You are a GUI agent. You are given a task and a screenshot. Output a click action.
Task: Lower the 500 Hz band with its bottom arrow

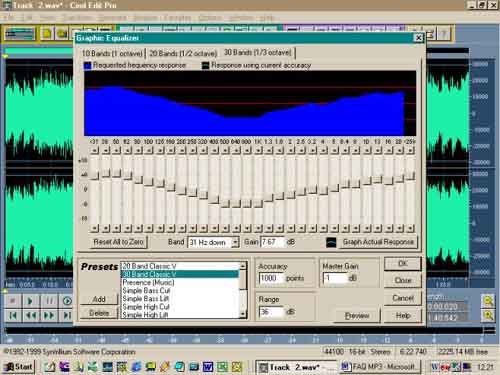[225, 228]
